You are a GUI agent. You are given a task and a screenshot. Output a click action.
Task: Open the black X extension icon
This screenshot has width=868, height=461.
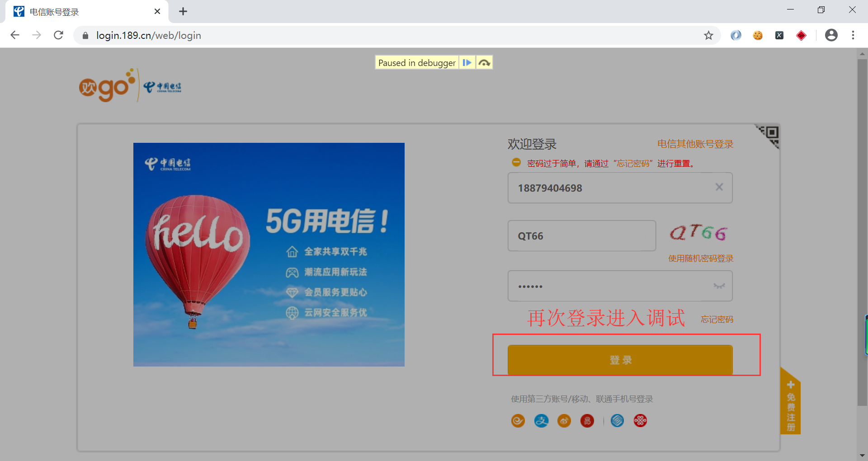(x=779, y=35)
